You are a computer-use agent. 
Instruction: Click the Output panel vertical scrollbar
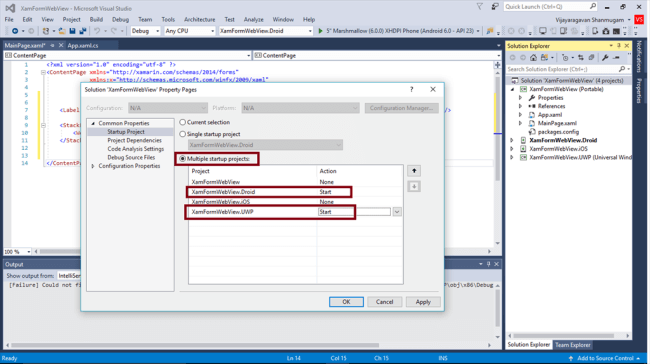click(498, 311)
